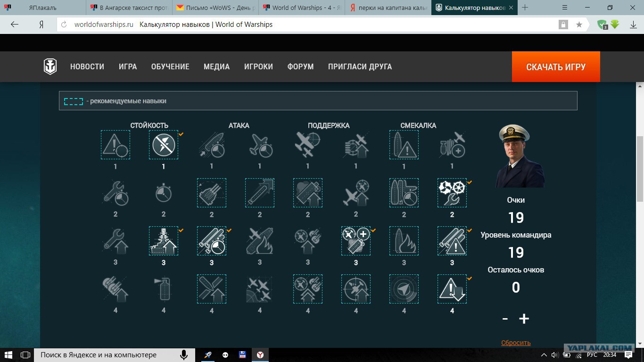Image resolution: width=644 pixels, height=362 pixels.
Task: Select the gun turret tier 2 skill
Action: pos(212,193)
